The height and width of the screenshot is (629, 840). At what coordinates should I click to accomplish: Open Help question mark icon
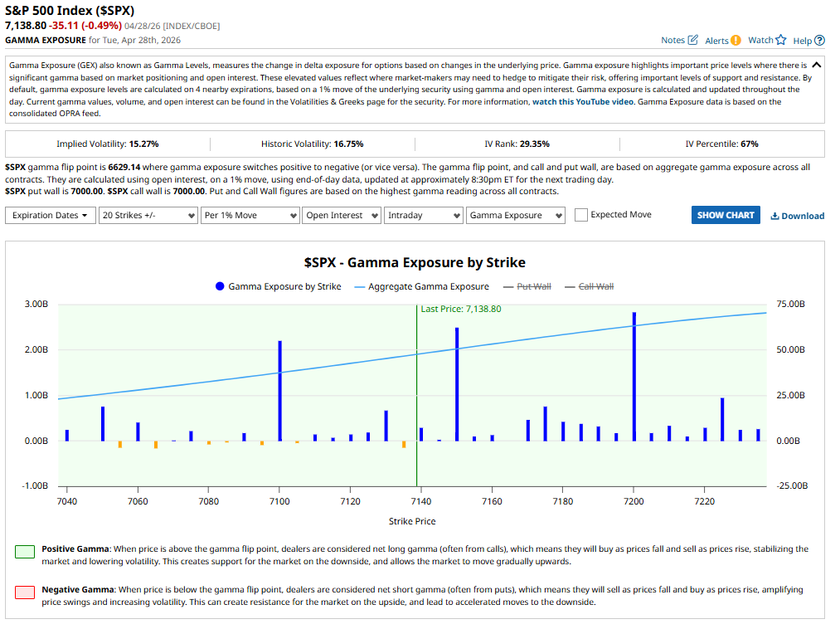819,41
